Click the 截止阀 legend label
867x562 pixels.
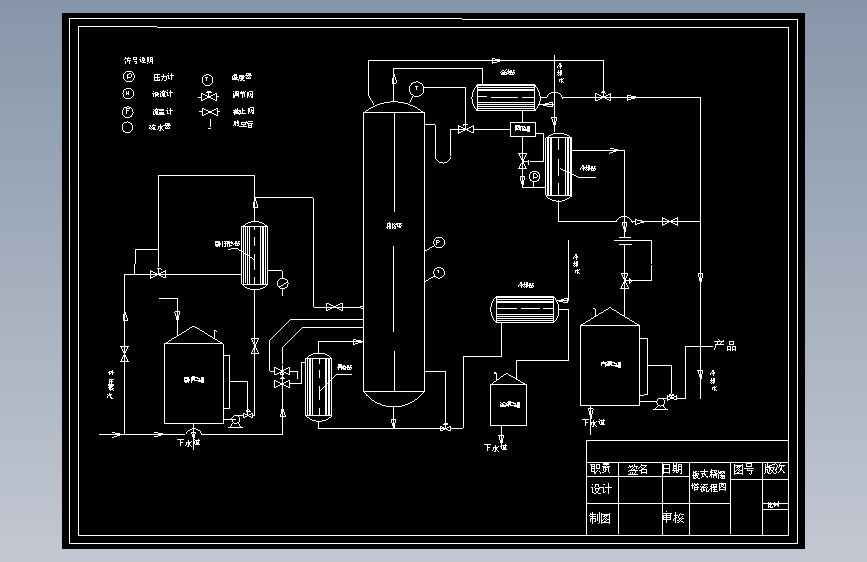click(x=244, y=111)
